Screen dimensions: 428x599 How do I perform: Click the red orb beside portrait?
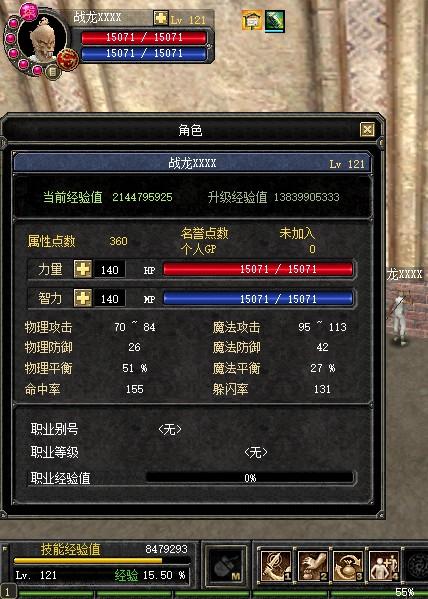pyautogui.click(x=68, y=60)
